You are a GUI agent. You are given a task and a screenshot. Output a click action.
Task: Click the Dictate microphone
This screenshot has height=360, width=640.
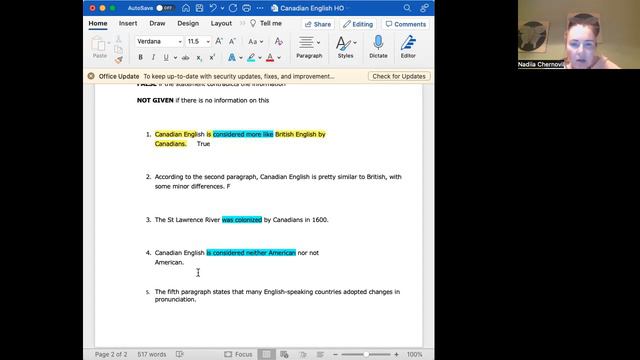[x=378, y=47]
